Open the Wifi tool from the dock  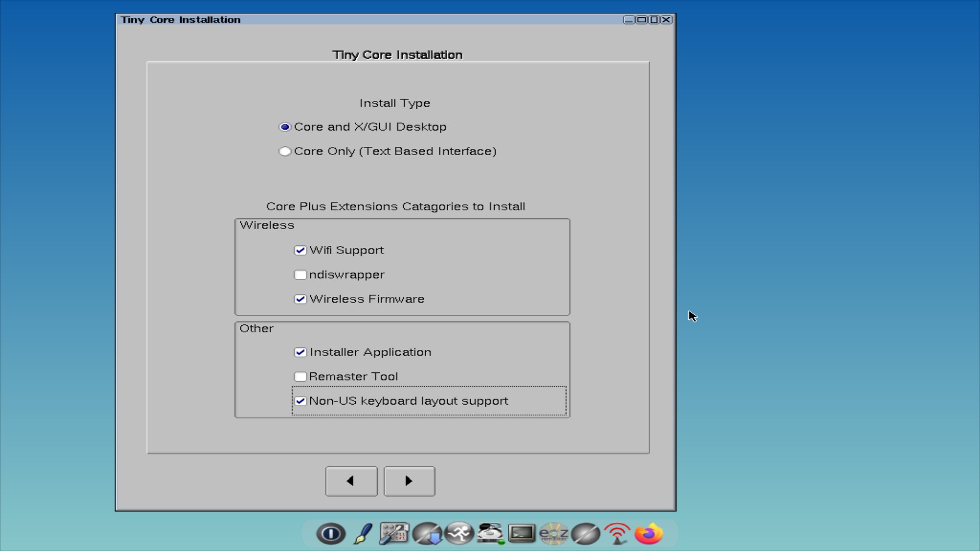617,534
